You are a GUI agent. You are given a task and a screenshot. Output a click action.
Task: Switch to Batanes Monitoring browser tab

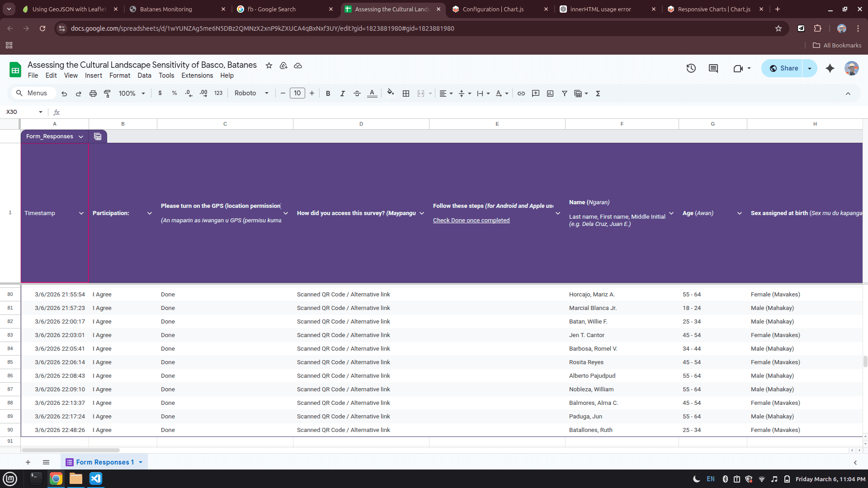point(178,9)
